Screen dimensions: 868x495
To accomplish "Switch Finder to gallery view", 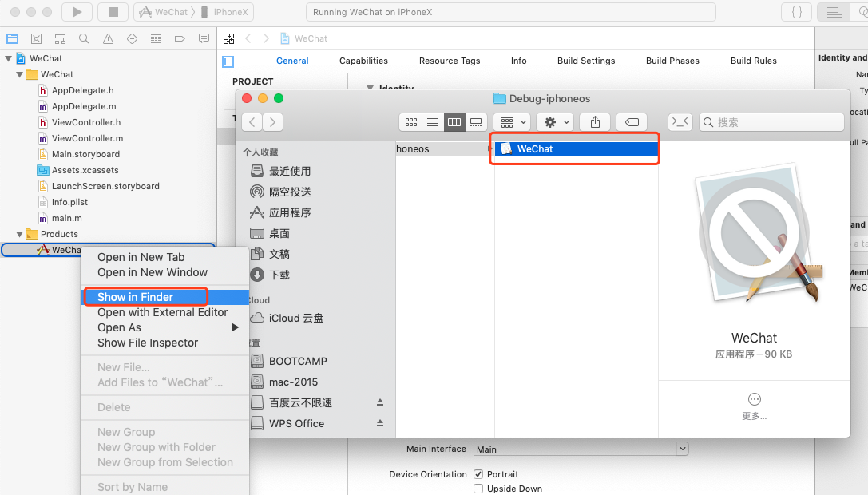I will click(x=475, y=122).
